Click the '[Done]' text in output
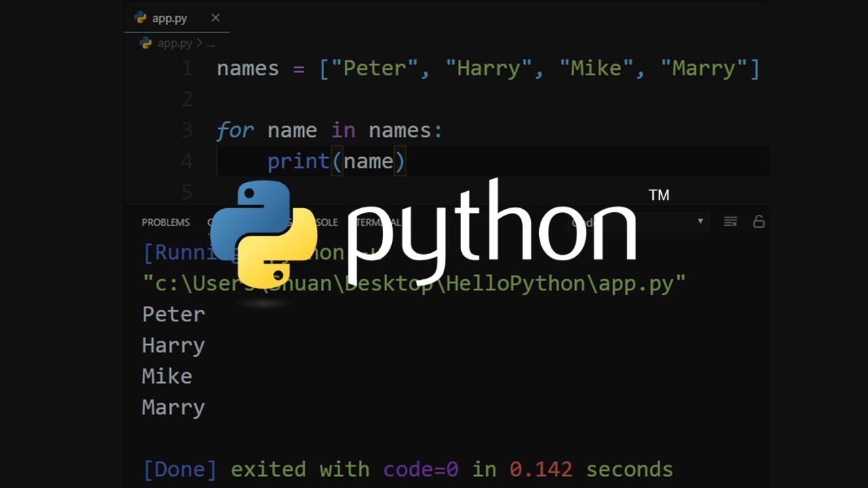Screen dimensions: 868x488 pos(180,469)
